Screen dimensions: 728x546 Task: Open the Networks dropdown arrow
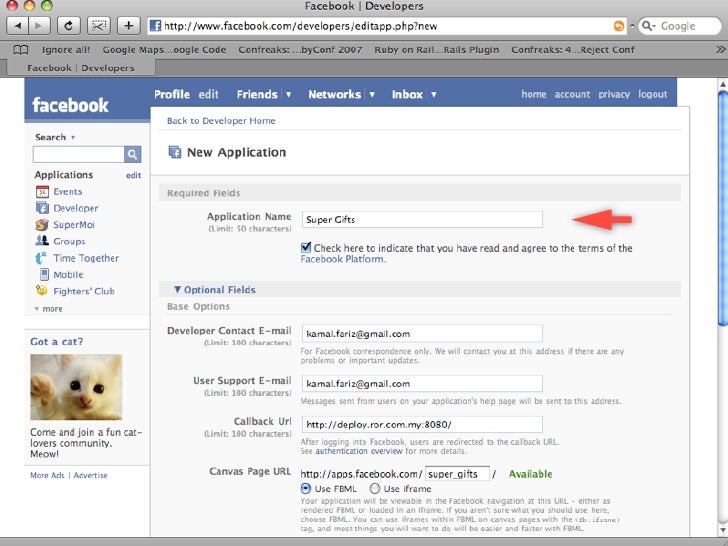372,95
